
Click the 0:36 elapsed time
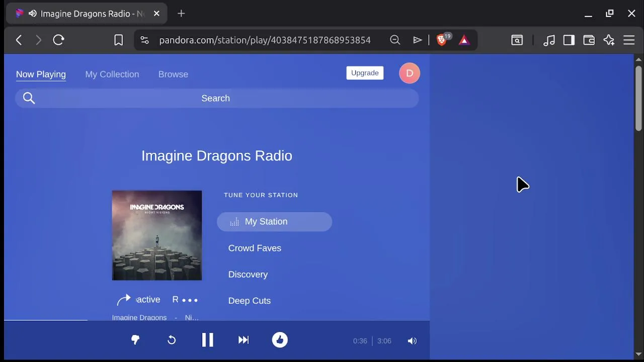[x=360, y=341]
